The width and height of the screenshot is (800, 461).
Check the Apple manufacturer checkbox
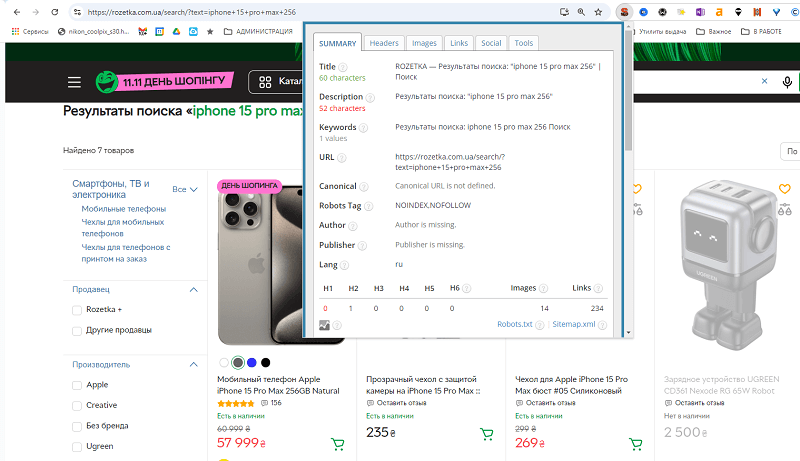(x=77, y=386)
